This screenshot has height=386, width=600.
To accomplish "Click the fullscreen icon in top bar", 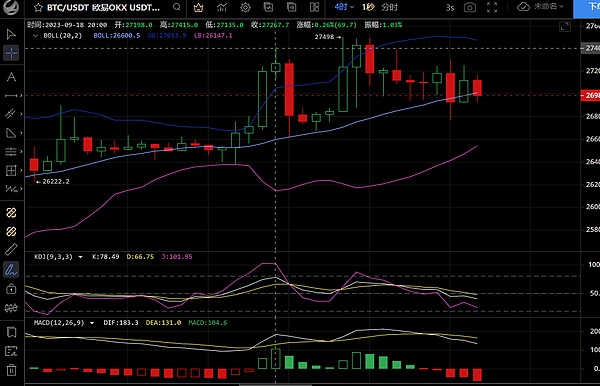I will [492, 7].
